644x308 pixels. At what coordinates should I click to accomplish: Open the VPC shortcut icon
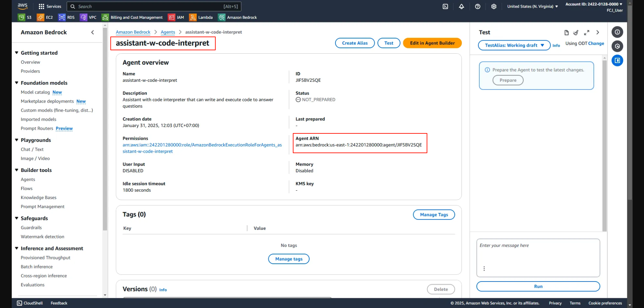(x=84, y=17)
